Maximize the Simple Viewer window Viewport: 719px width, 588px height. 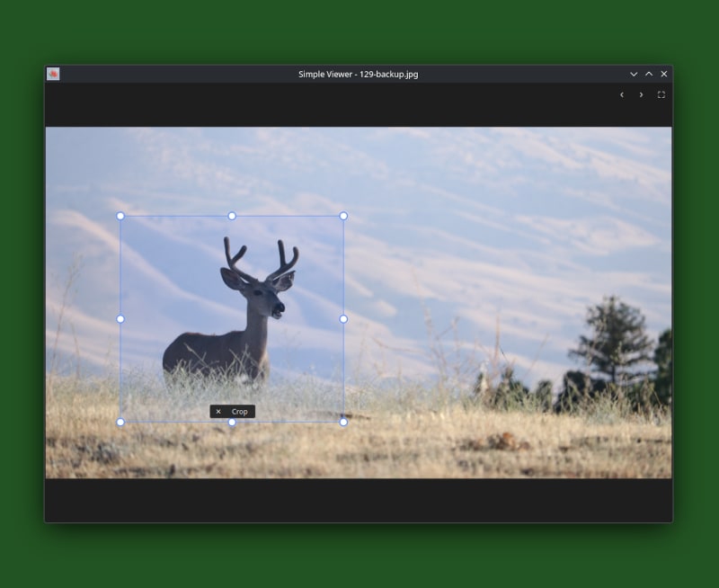[x=649, y=74]
